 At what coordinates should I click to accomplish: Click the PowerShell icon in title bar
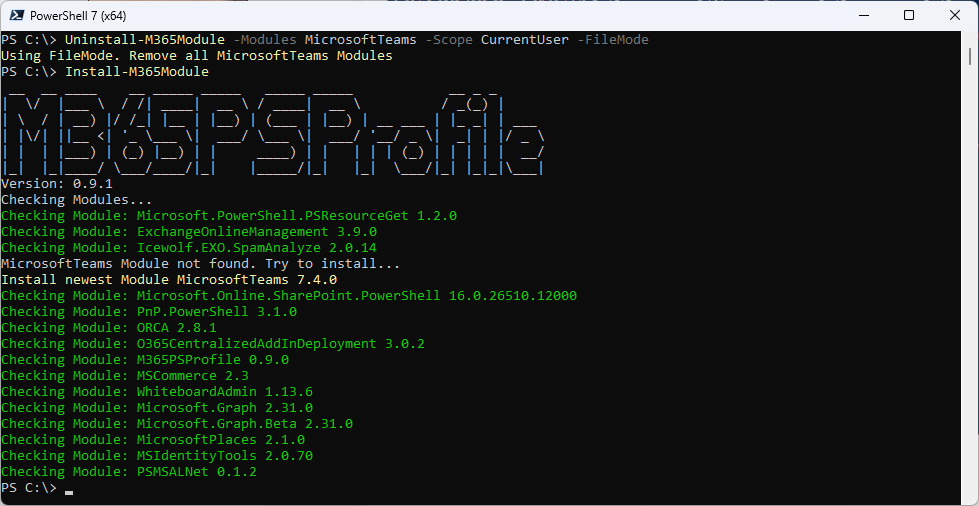(x=15, y=15)
